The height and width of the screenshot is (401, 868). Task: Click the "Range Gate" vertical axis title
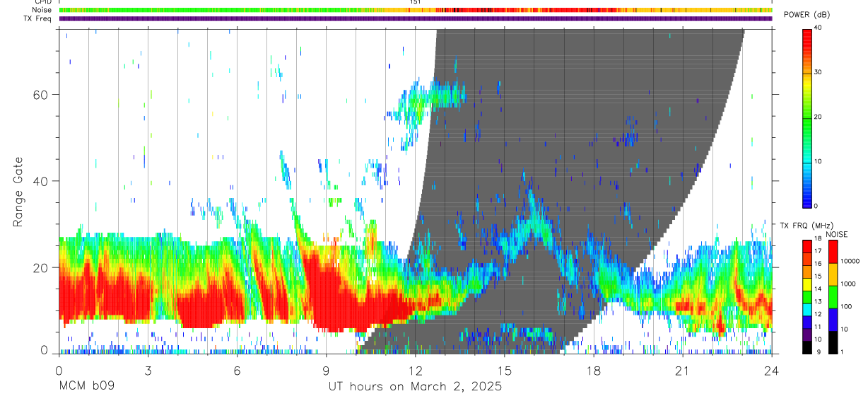(19, 190)
